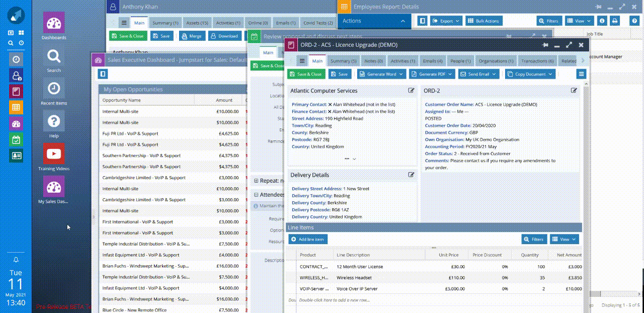Edit the Delivery Details section via pencil icon
This screenshot has height=313, width=644.
[411, 175]
